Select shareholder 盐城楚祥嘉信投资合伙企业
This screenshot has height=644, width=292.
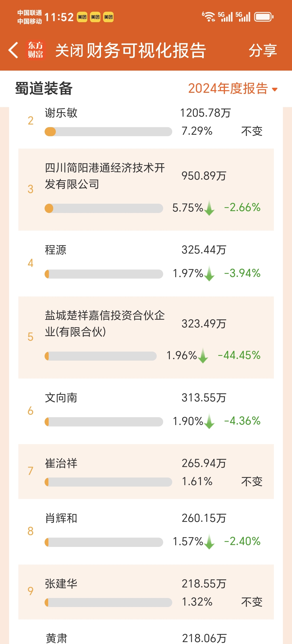tap(105, 323)
